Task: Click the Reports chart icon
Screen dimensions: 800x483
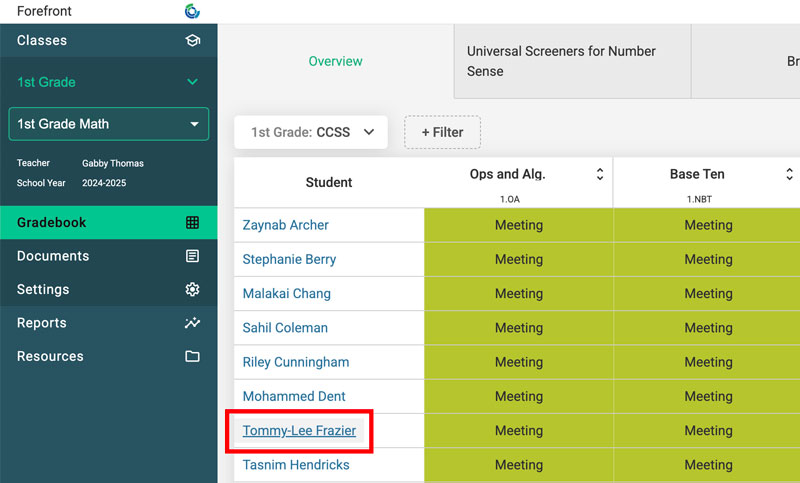Action: pyautogui.click(x=193, y=323)
